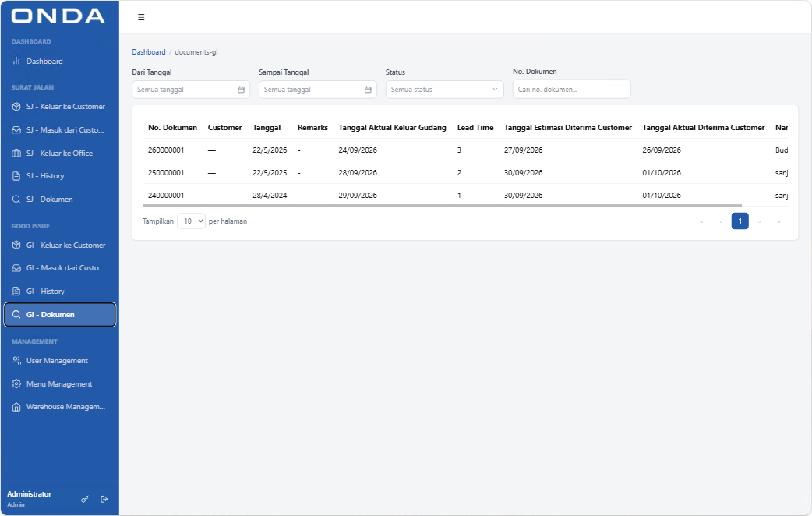Click the Menu Management gear icon
The image size is (812, 516).
pyautogui.click(x=16, y=383)
